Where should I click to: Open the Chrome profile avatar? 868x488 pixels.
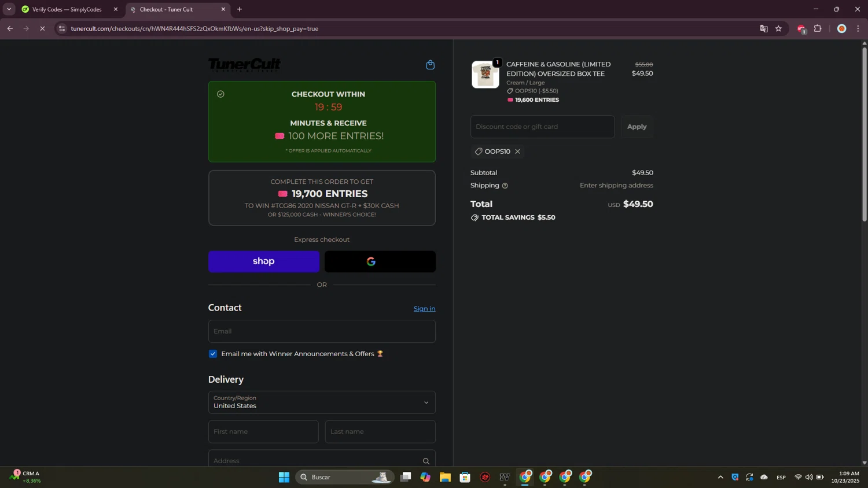tap(841, 28)
